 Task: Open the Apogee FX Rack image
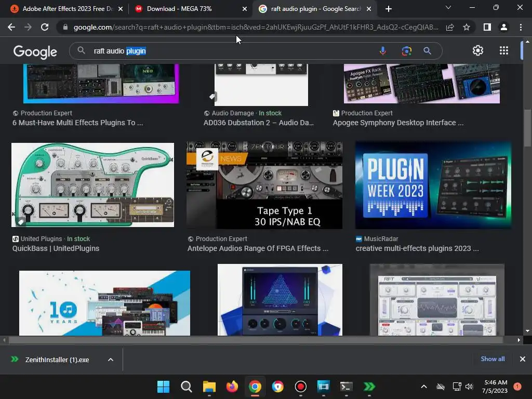tap(422, 84)
